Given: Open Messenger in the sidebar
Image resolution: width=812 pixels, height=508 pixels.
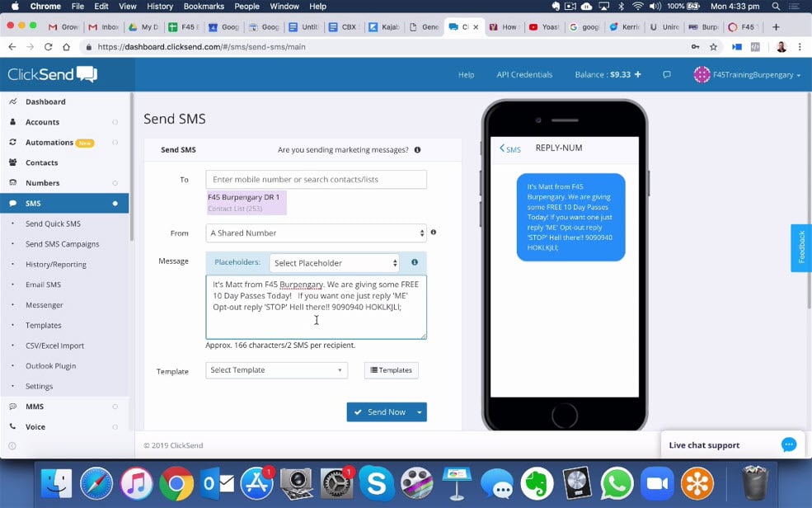Looking at the screenshot, I should click(x=44, y=305).
